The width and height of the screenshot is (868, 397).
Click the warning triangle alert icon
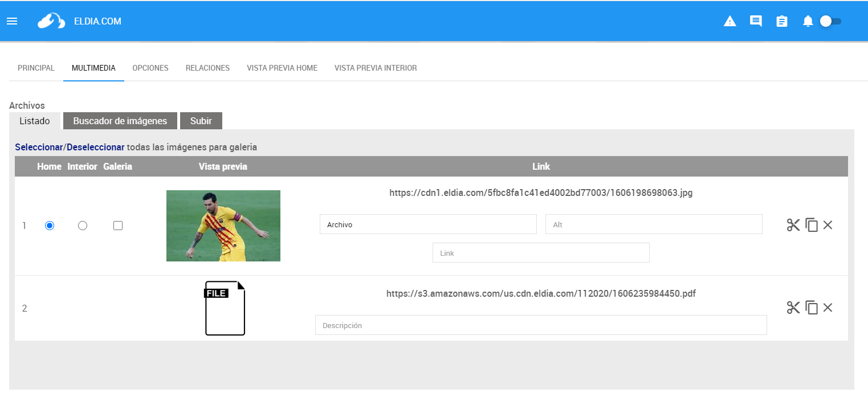(x=730, y=21)
